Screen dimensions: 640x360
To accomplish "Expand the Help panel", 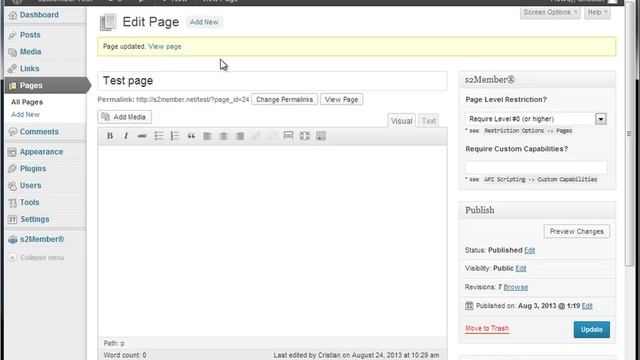I will [597, 13].
